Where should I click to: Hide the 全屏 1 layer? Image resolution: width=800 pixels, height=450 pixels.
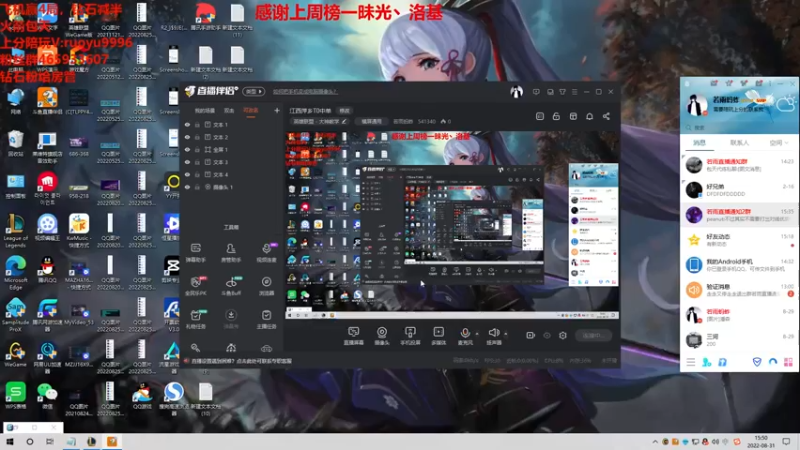tap(187, 149)
